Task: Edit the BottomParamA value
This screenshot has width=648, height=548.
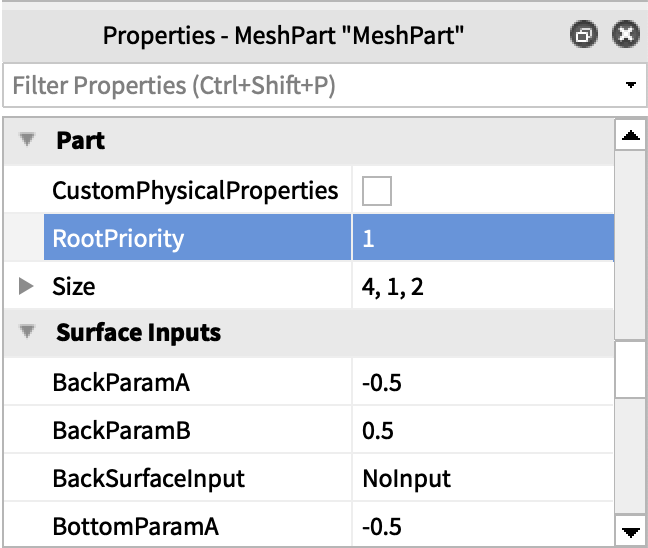Action: 480,526
